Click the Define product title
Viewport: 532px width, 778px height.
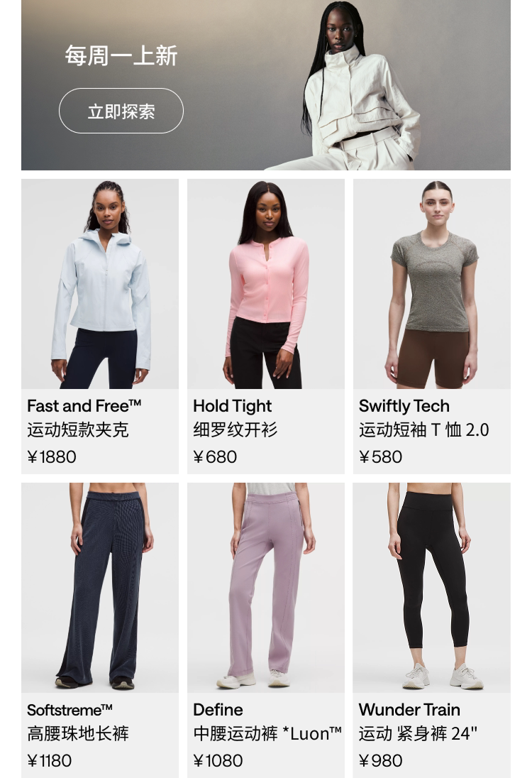(x=218, y=710)
